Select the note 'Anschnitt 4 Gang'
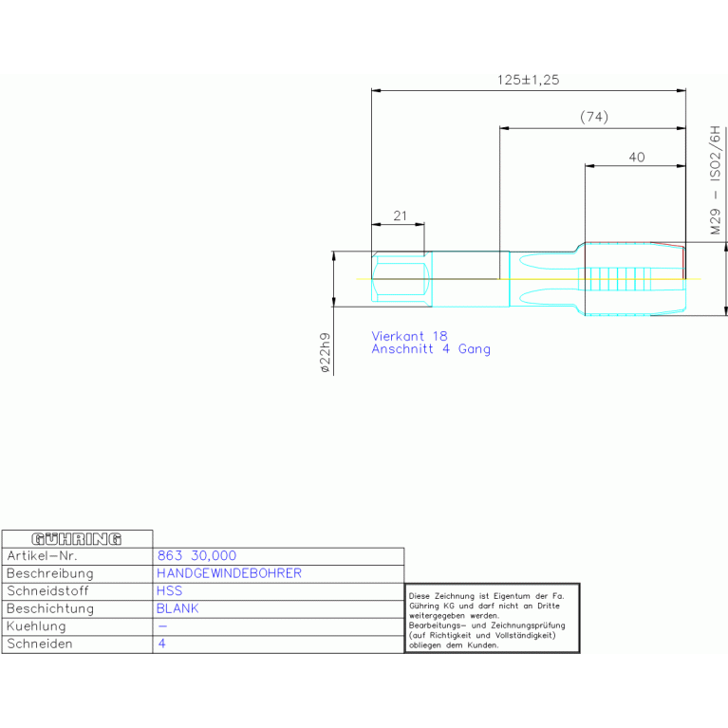Viewport: 728px width, 728px height. point(430,349)
